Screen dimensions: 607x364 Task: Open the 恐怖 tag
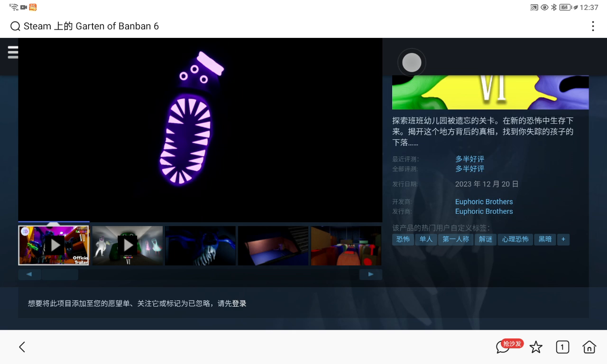coord(403,239)
